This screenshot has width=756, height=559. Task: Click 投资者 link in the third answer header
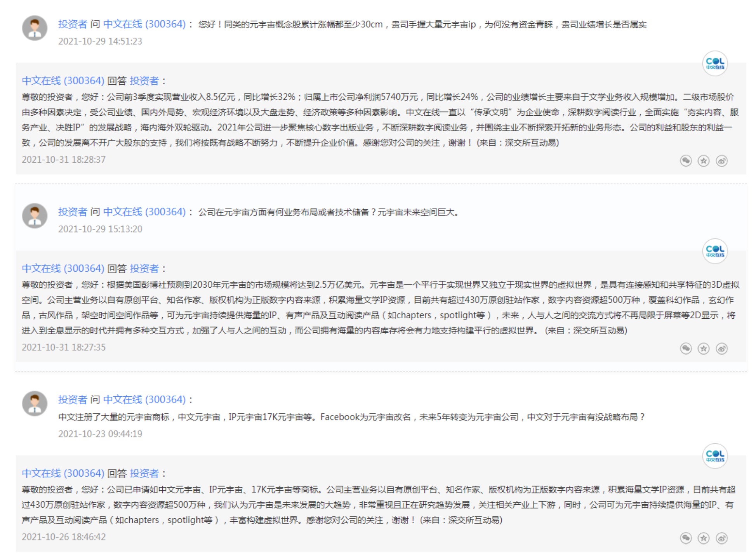click(144, 473)
